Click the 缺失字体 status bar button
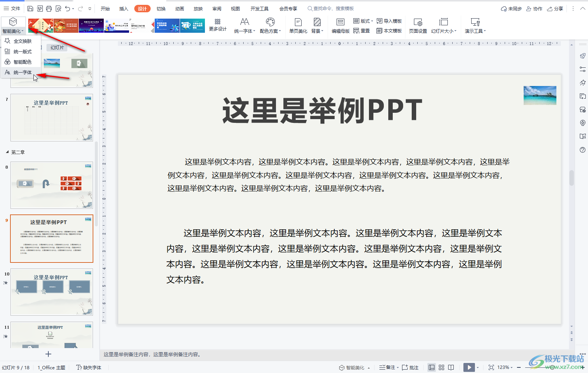Image resolution: width=588 pixels, height=373 pixels. point(89,367)
